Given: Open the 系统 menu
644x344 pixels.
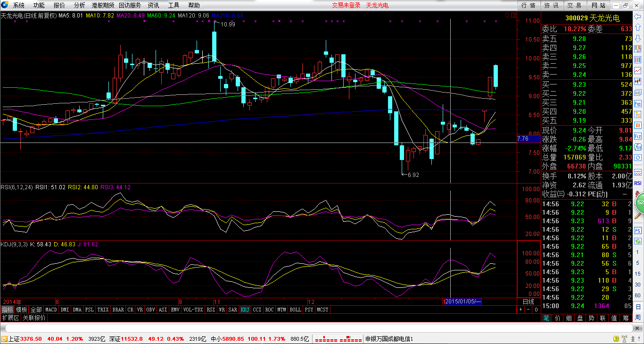Looking at the screenshot, I should [18, 5].
